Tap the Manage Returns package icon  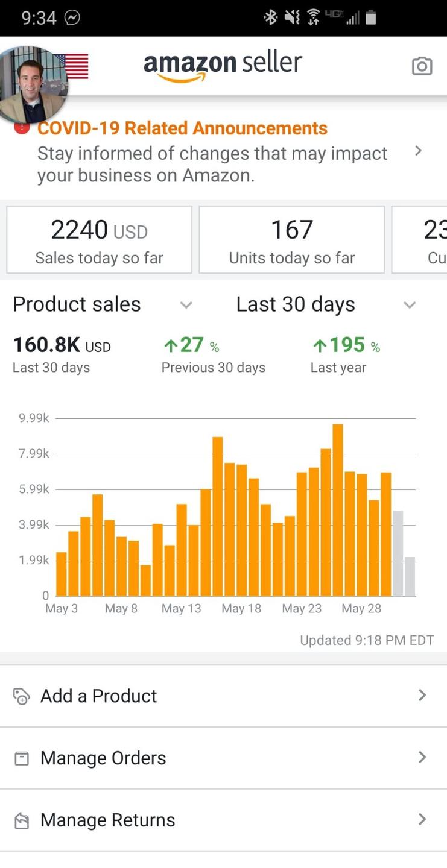(21, 820)
